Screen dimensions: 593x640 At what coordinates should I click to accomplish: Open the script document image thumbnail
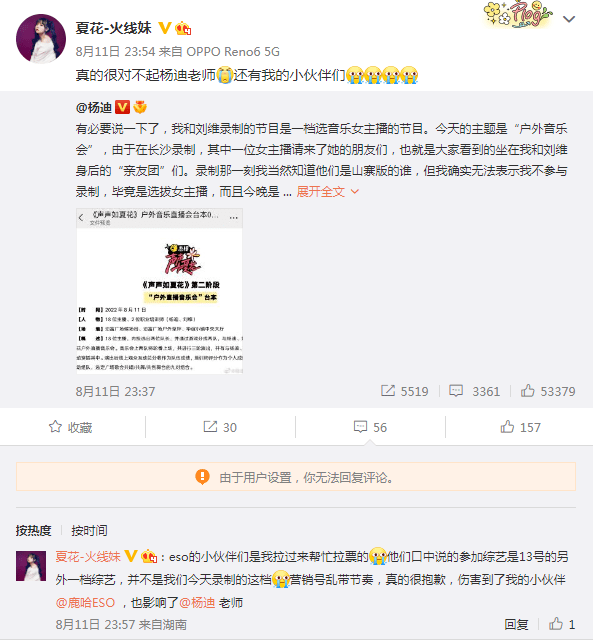pos(160,291)
